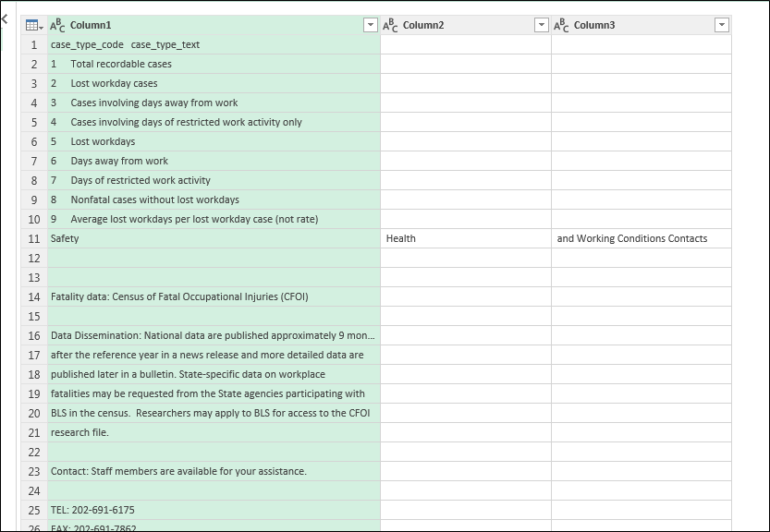
Task: Select 'and Working Conditions Contacts' cell
Action: point(642,238)
